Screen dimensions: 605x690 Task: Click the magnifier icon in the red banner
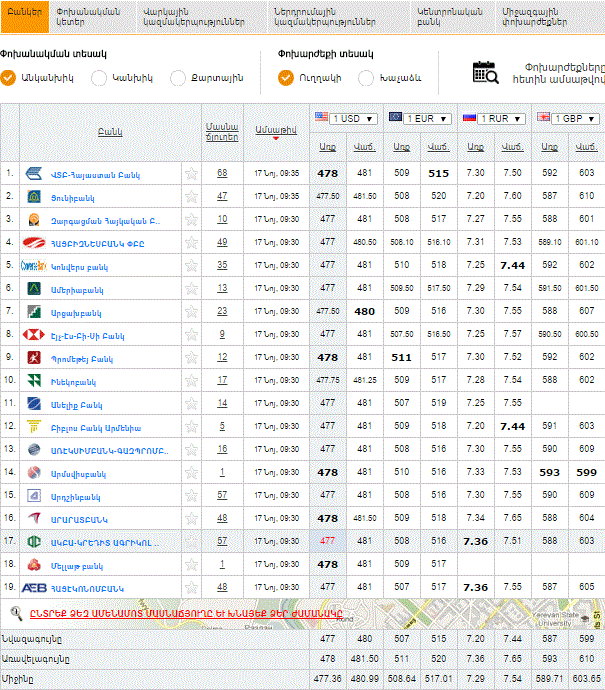pyautogui.click(x=17, y=613)
